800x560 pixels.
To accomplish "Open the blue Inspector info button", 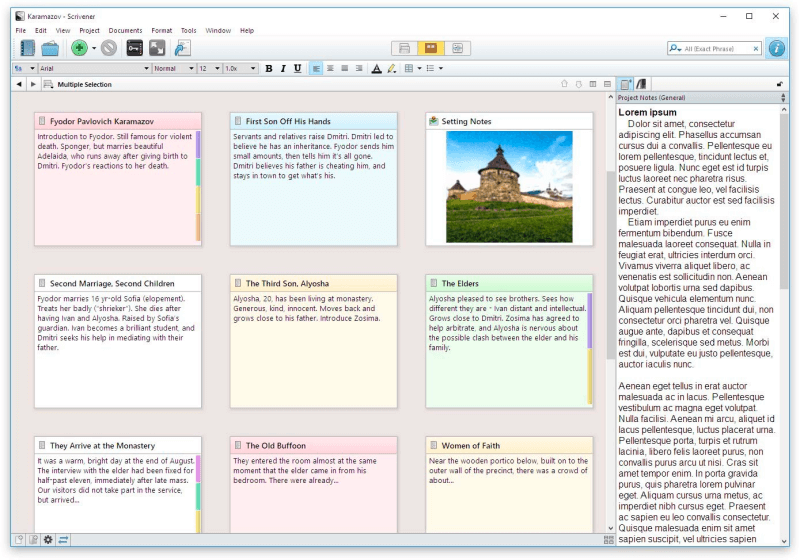I will pyautogui.click(x=777, y=48).
